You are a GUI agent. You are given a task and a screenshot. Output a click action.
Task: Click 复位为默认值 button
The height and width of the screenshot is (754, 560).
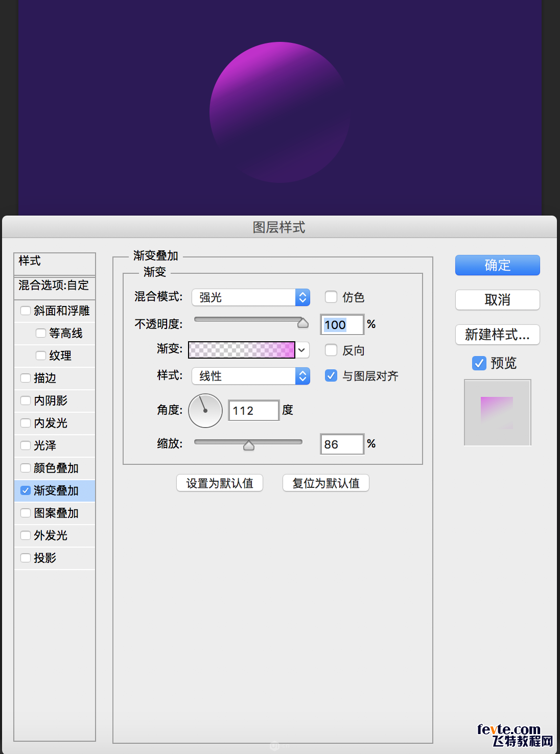pos(326,483)
